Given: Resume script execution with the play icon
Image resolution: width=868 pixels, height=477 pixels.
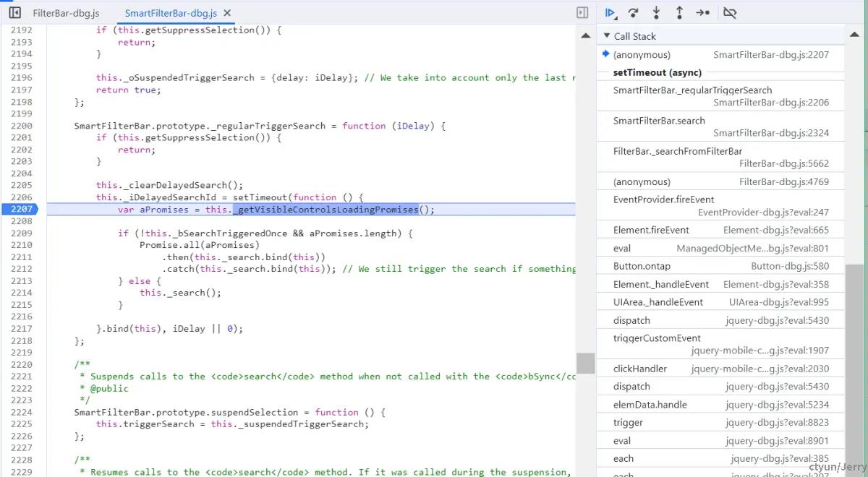Looking at the screenshot, I should 610,13.
